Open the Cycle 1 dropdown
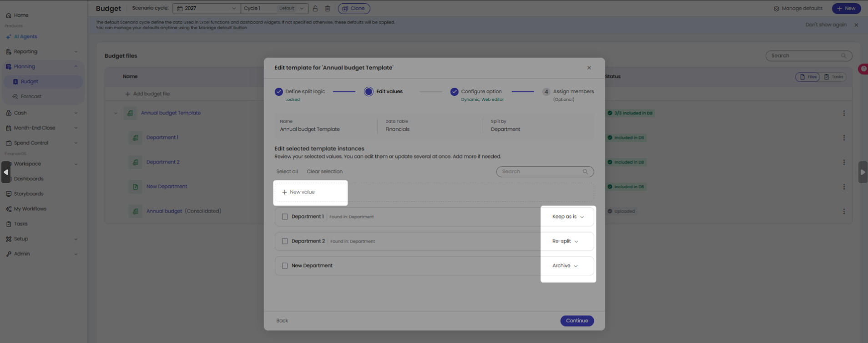The image size is (868, 343). [274, 8]
